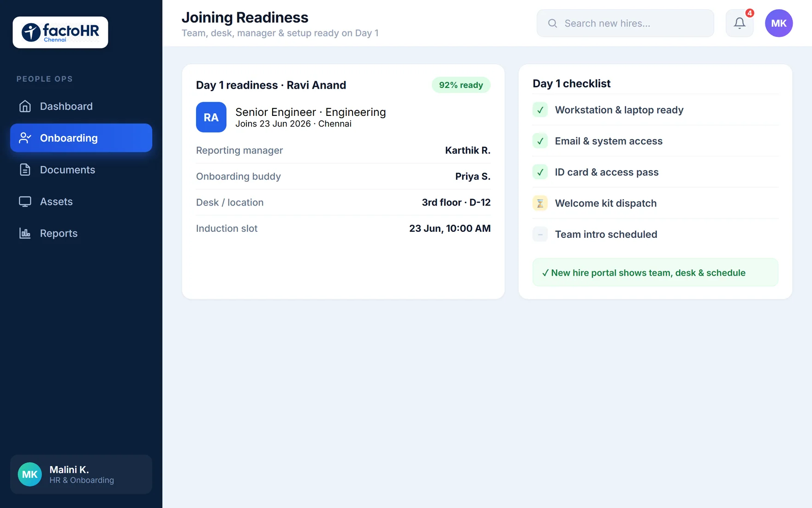
Task: Click the Assets monitor icon
Action: point(25,201)
